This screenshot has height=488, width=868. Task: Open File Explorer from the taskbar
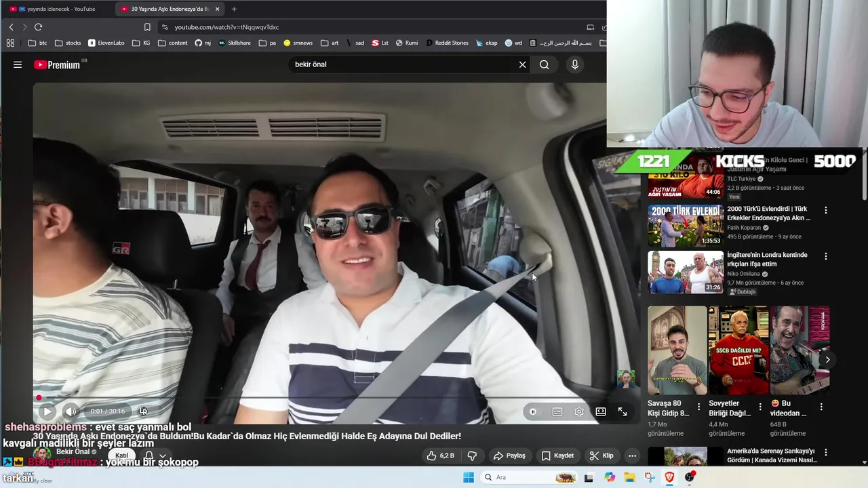point(629,477)
